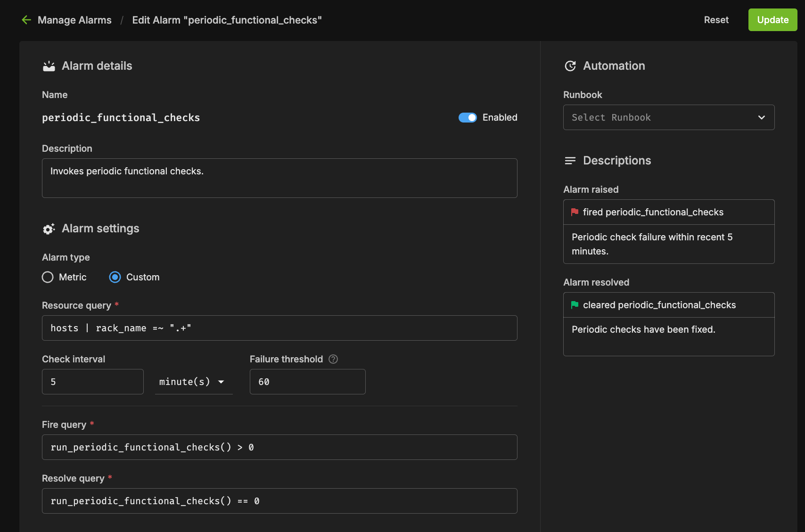
Task: Click the Reset button
Action: pos(716,20)
